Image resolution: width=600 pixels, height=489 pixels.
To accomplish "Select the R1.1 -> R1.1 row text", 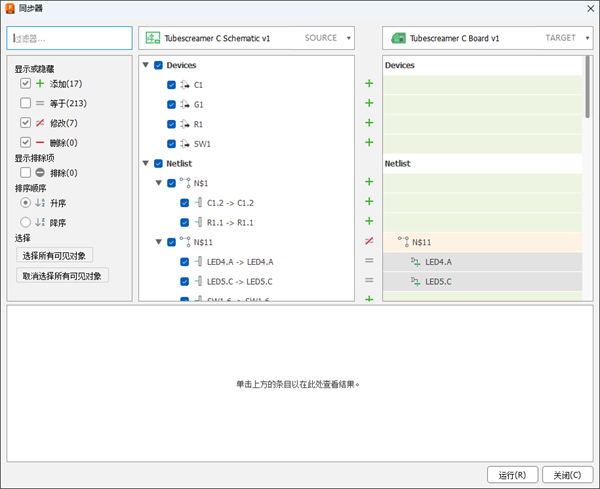I will (x=230, y=222).
